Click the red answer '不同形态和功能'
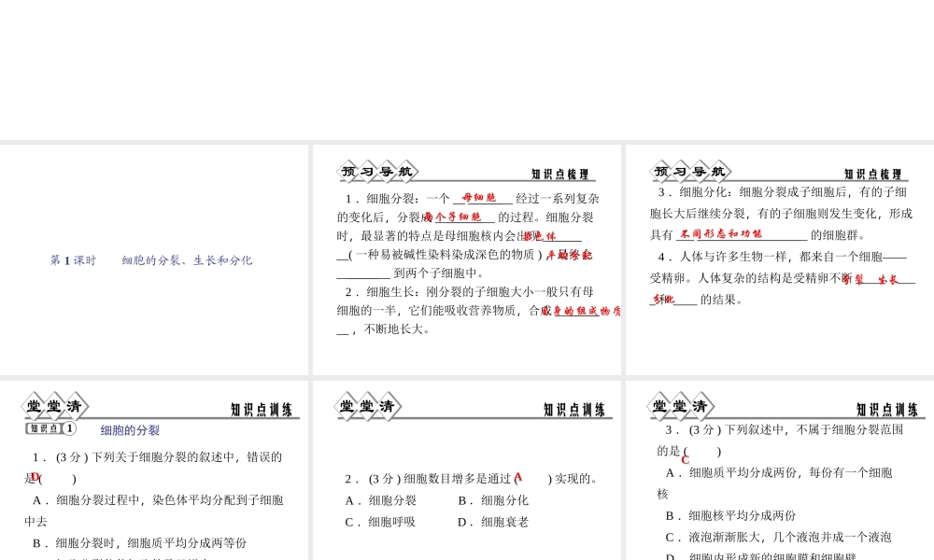934x560 pixels. (721, 234)
